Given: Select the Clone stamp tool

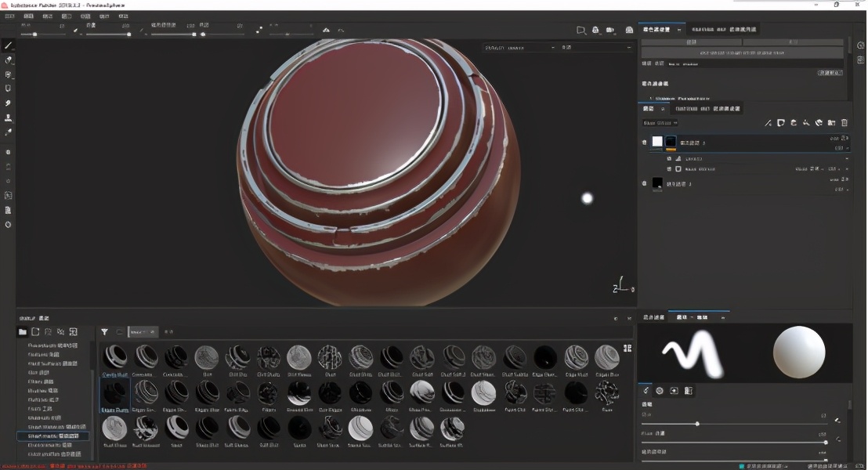Looking at the screenshot, I should [x=8, y=117].
